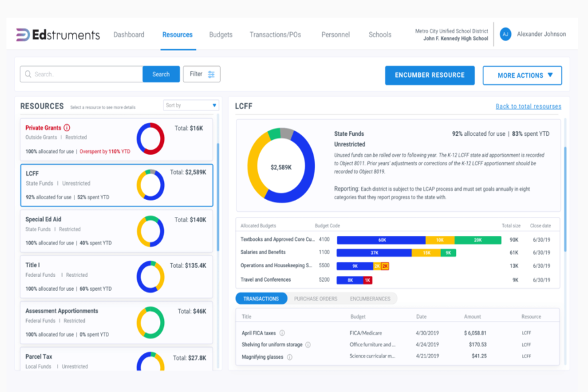
Task: Click the Private Grants warning info icon
Action: (67, 128)
